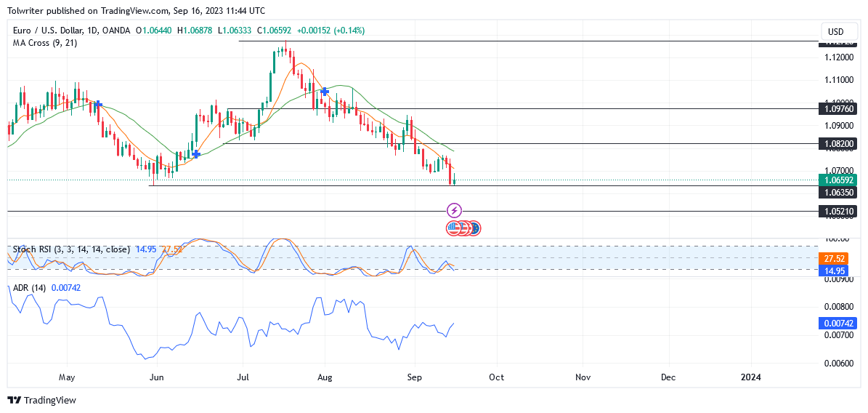
Task: Click the Oct label on the time axis
Action: pyautogui.click(x=497, y=377)
